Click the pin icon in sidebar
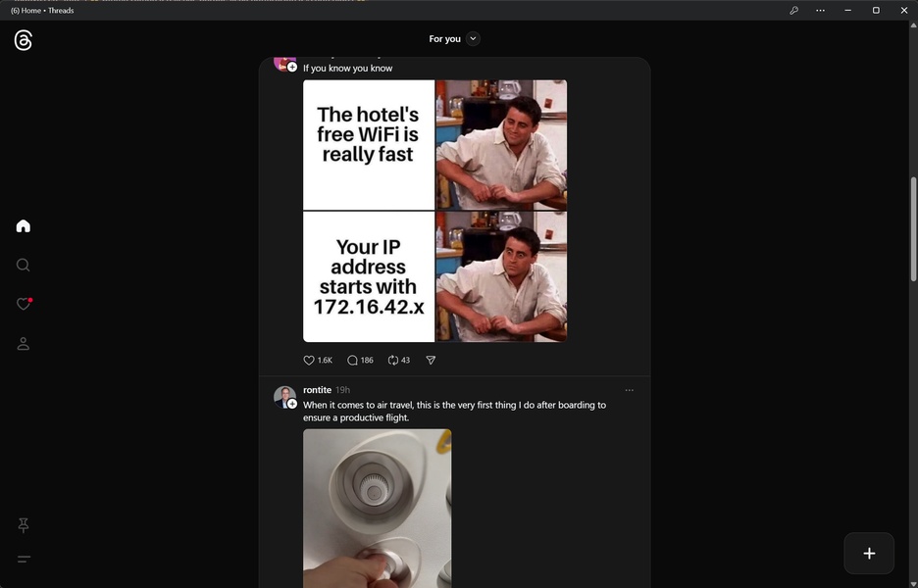The width and height of the screenshot is (918, 588). pyautogui.click(x=24, y=525)
